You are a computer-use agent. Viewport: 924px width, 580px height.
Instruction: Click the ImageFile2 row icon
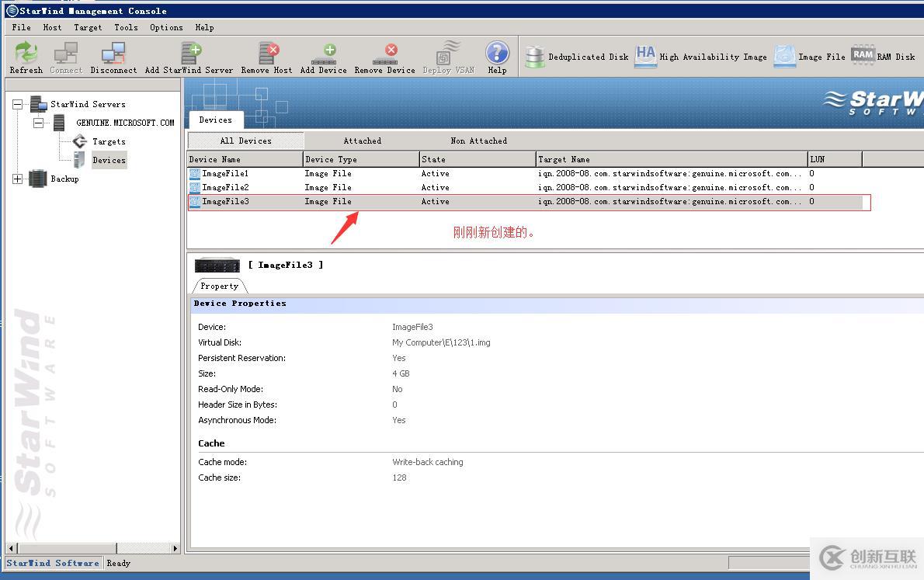[194, 187]
